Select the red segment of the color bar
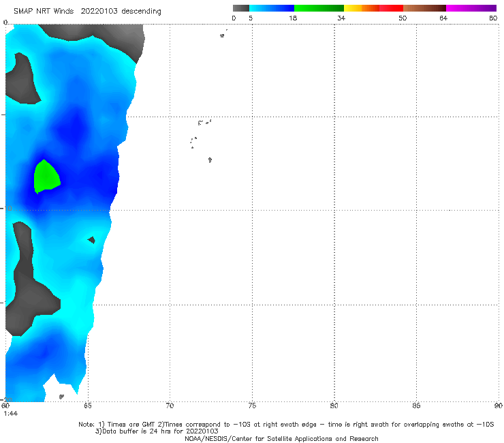The image size is (504, 443). pos(391,8)
